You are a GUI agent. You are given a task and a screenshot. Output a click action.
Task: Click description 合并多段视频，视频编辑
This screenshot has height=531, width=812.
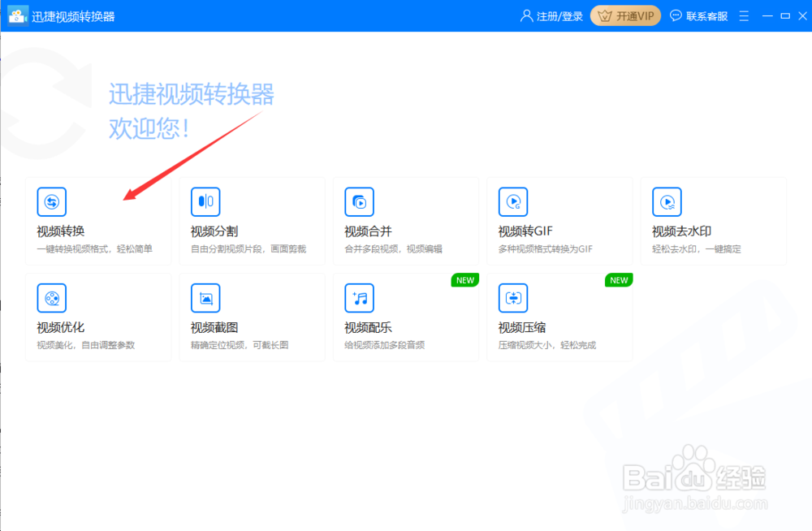click(x=394, y=249)
